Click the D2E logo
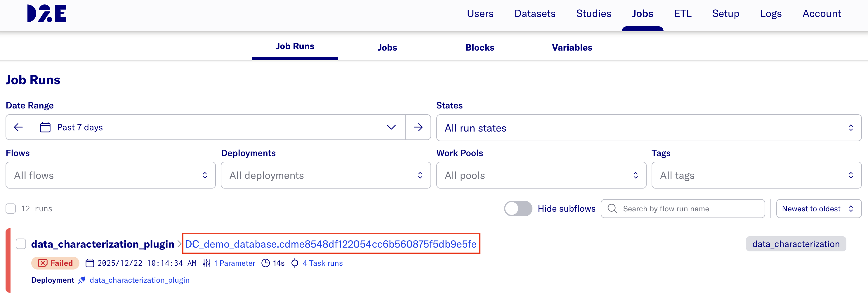Viewport: 868px width, 297px height. pyautogui.click(x=47, y=13)
